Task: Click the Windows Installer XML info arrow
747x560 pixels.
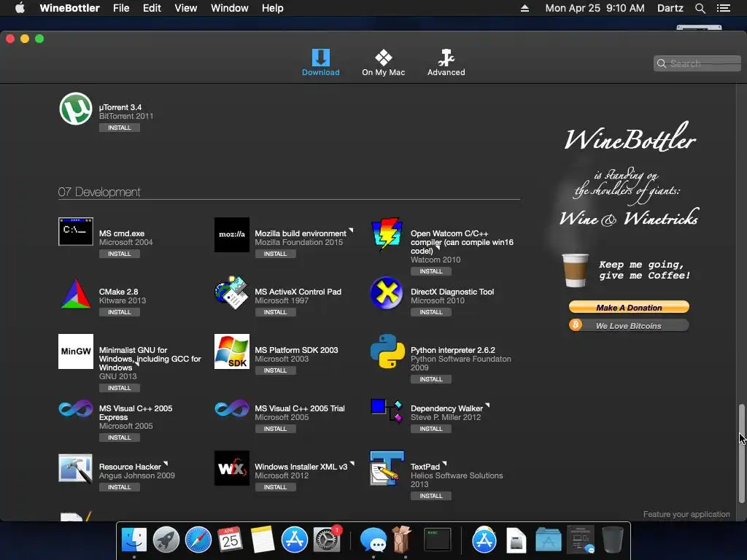Action: pyautogui.click(x=352, y=463)
